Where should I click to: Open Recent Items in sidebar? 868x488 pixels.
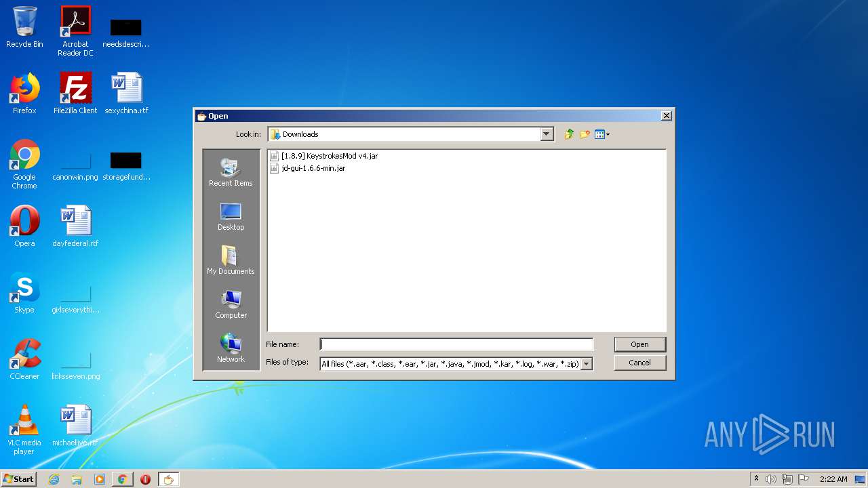tap(231, 172)
